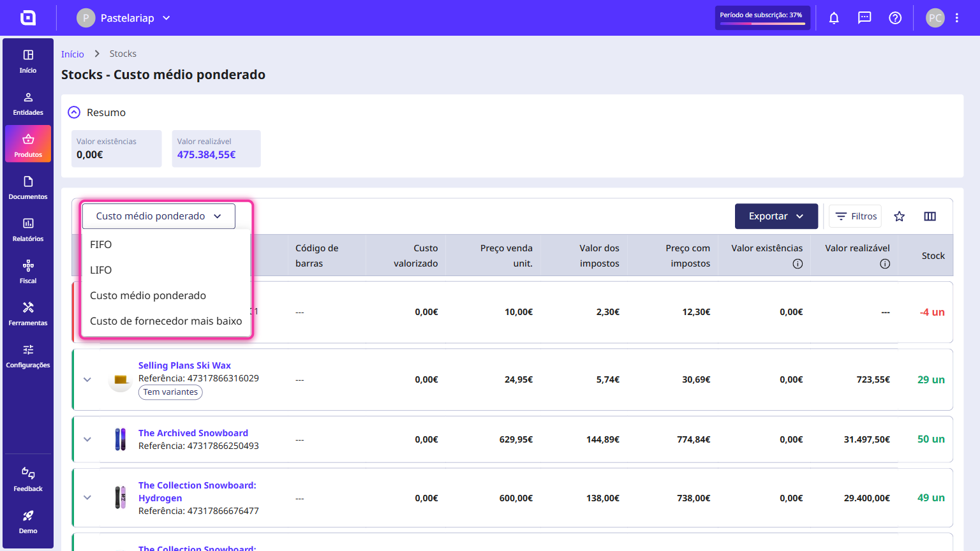Open Ferramentas in the sidebar
The image size is (980, 551).
pyautogui.click(x=28, y=314)
